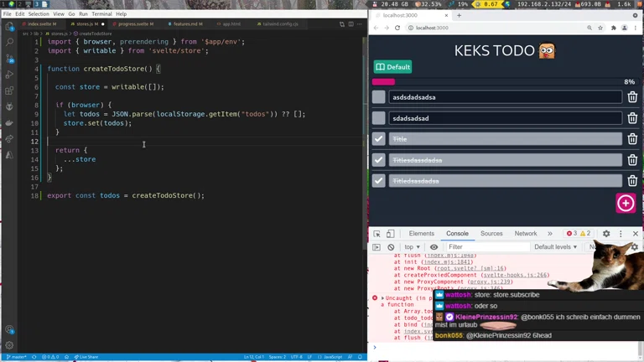Switch to the index.svelte editor tab
Screen dimensions: 644x362
(40, 24)
